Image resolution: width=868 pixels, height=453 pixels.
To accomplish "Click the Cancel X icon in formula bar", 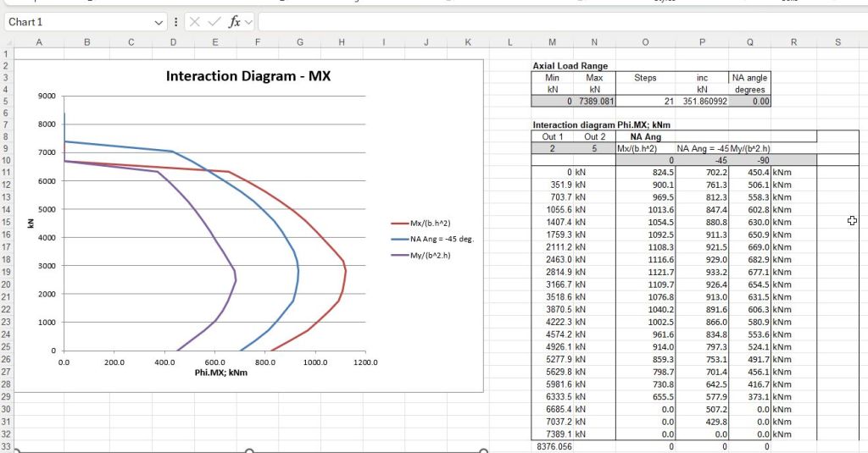I will pos(195,22).
